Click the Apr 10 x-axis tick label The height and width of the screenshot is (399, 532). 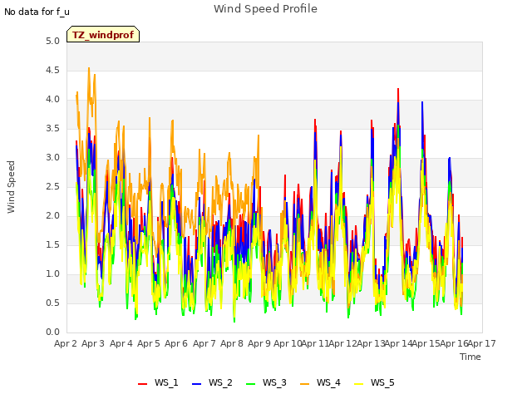click(x=288, y=343)
